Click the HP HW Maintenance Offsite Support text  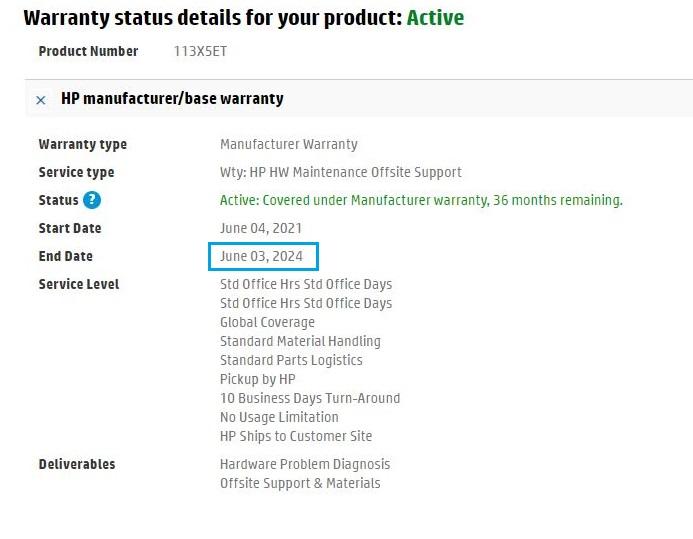click(x=340, y=172)
